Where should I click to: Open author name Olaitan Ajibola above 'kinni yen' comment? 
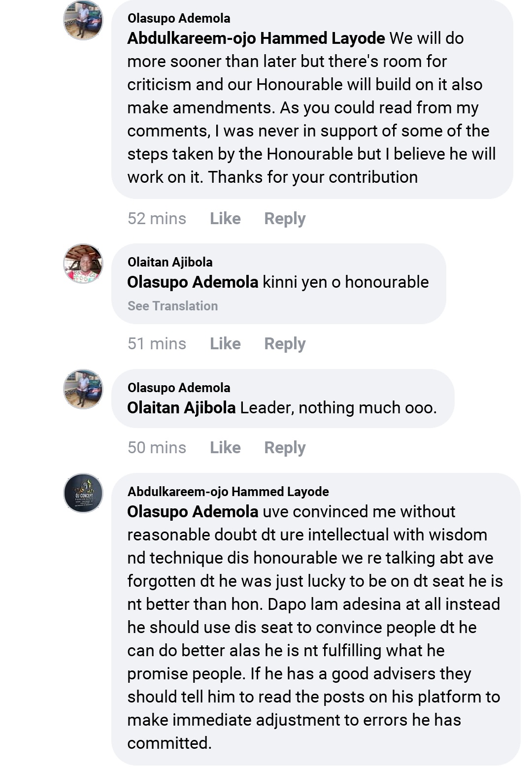click(x=170, y=262)
